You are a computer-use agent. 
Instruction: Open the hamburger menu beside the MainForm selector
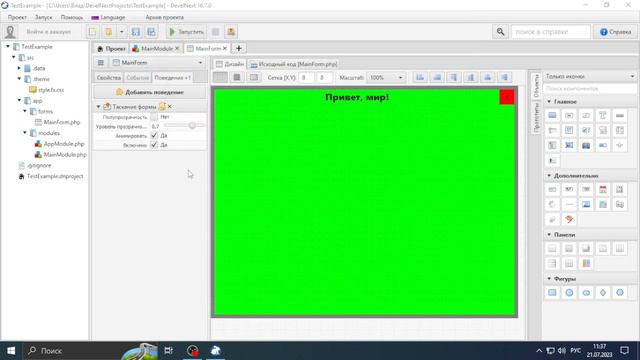[100, 62]
